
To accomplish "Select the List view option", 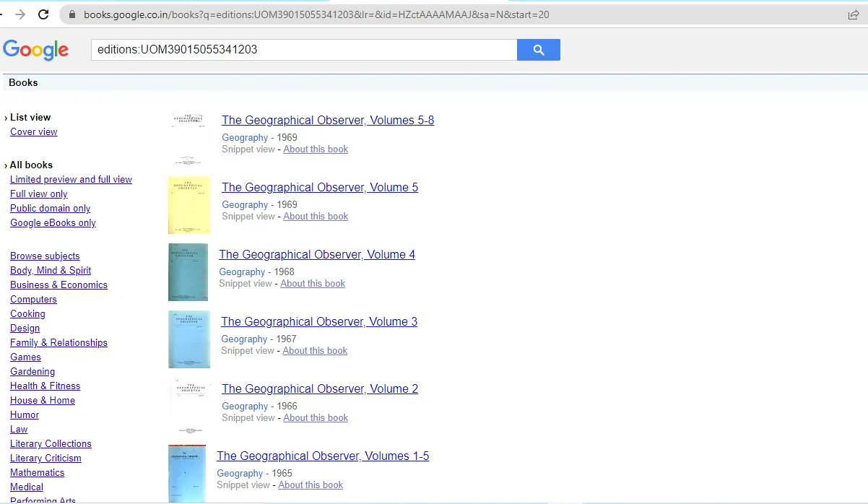I will click(x=30, y=118).
